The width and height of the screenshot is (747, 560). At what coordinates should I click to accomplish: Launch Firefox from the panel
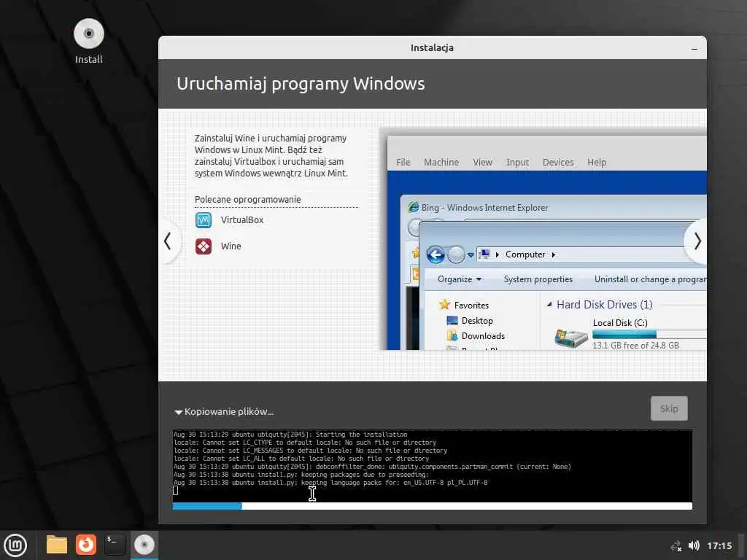[x=86, y=545]
